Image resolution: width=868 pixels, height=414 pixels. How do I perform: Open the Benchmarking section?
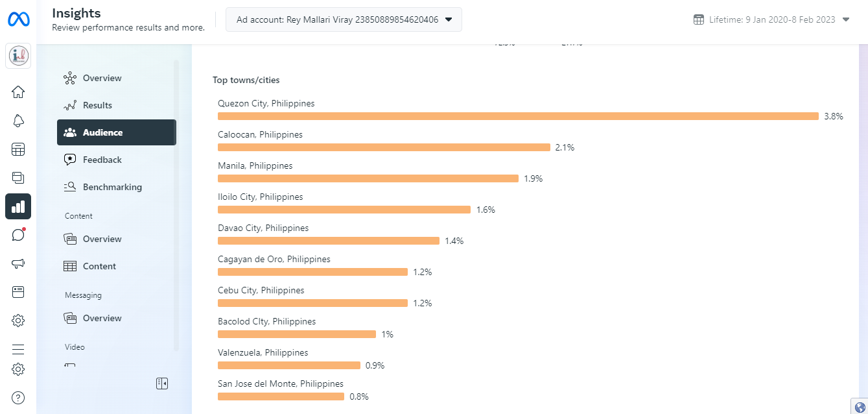click(x=111, y=187)
